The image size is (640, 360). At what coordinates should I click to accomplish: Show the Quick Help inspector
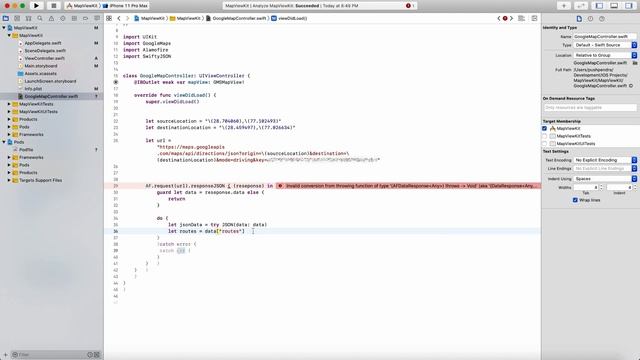[x=602, y=19]
